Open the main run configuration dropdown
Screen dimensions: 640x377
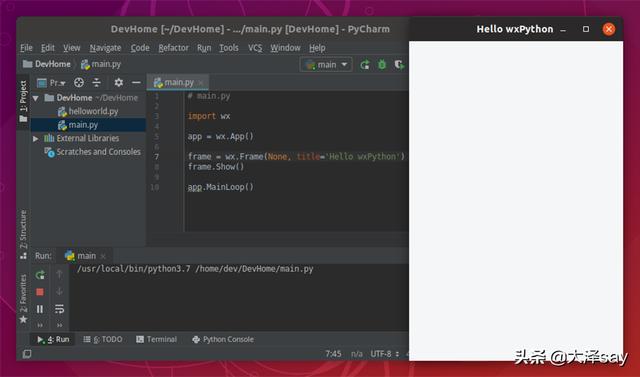point(326,64)
